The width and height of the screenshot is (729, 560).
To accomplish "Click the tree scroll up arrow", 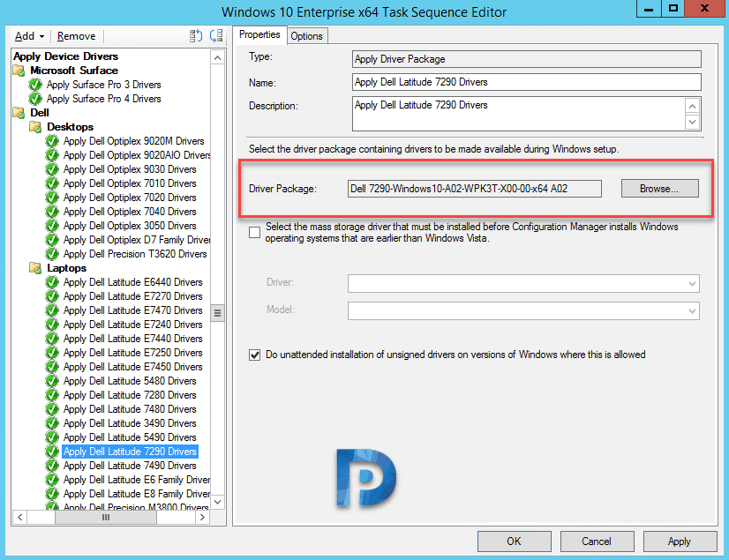I will [x=217, y=57].
